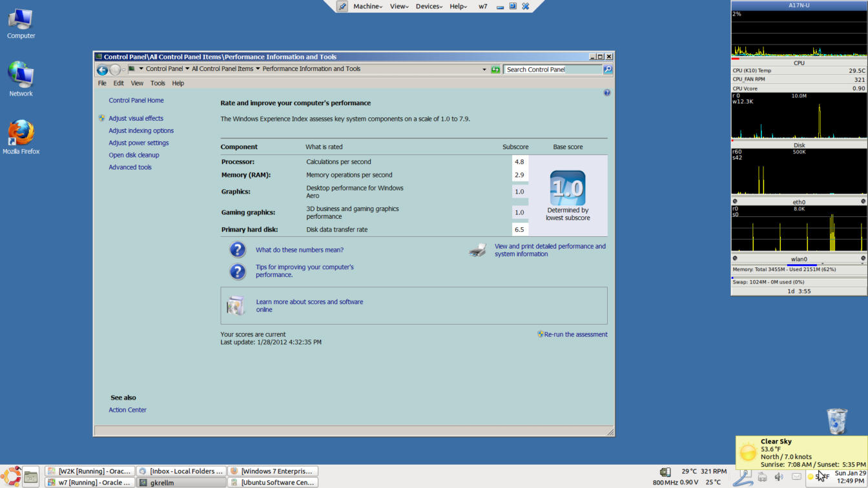Click the printer icon beside View and print details
This screenshot has height=488, width=868.
click(477, 250)
